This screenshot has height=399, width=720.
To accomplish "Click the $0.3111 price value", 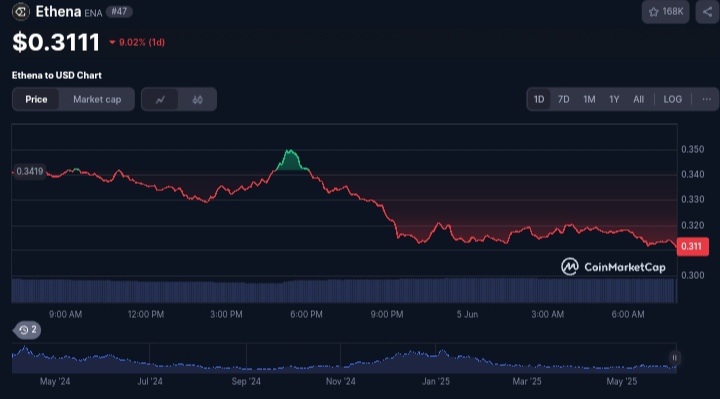I will (x=56, y=42).
